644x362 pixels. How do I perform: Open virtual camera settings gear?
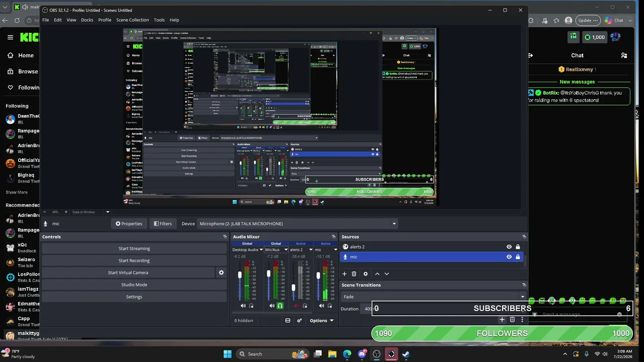coord(221,273)
